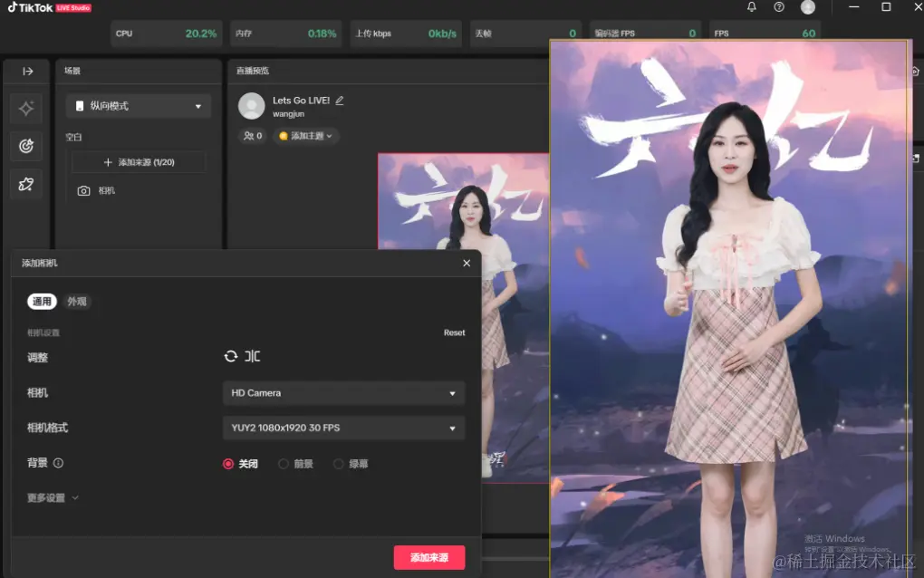Click the FPS 60 stat

tap(765, 34)
